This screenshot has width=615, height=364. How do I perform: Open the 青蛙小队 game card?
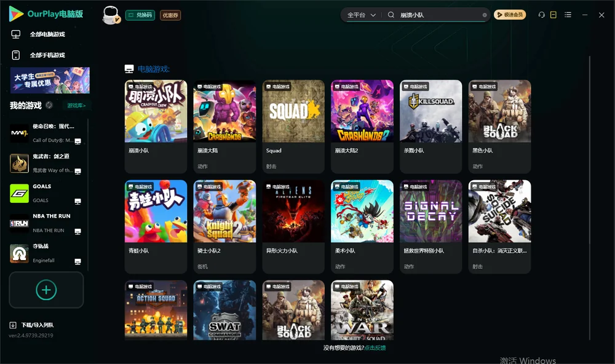[x=156, y=226]
